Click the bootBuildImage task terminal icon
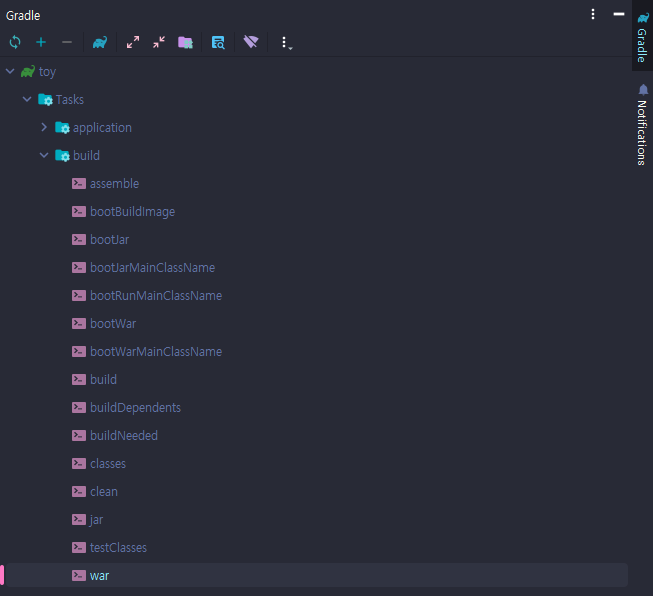Viewport: 653px width, 596px height. [x=79, y=211]
